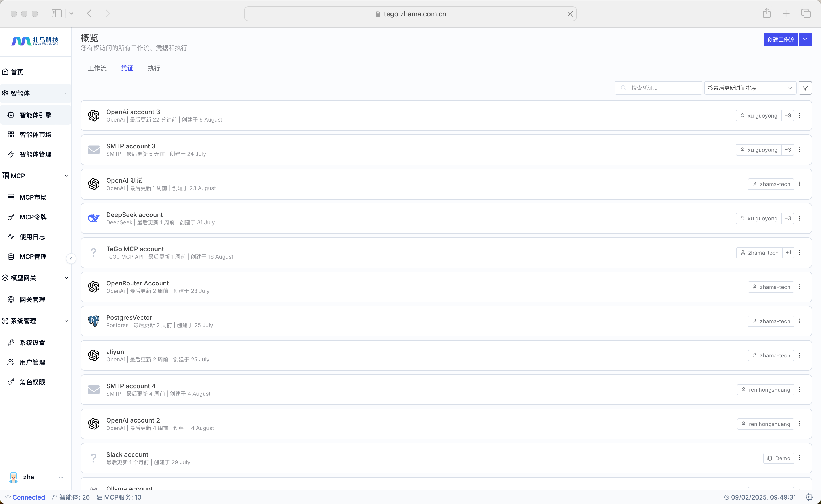Click the PostgresVector elephant icon
821x504 pixels.
[x=94, y=321]
